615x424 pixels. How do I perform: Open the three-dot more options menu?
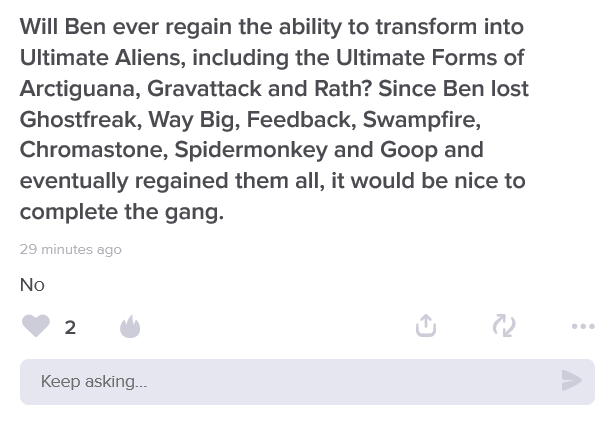click(583, 326)
